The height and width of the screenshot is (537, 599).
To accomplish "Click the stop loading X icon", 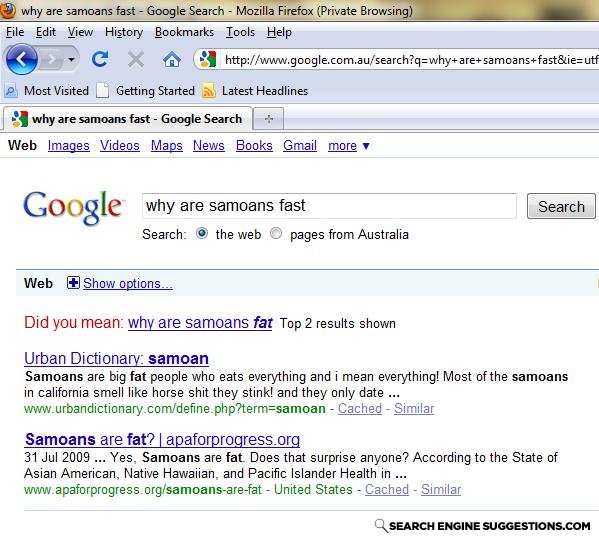I will (x=136, y=60).
